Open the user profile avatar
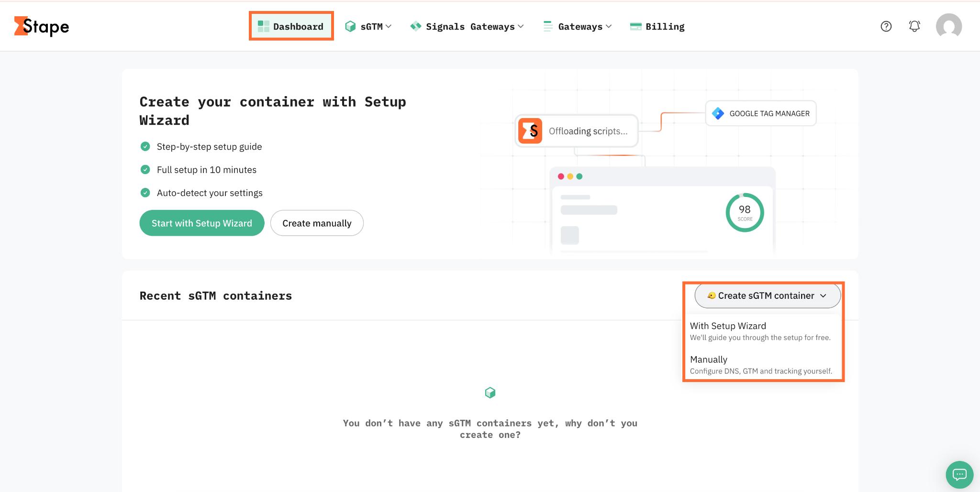The width and height of the screenshot is (980, 492). [x=949, y=26]
